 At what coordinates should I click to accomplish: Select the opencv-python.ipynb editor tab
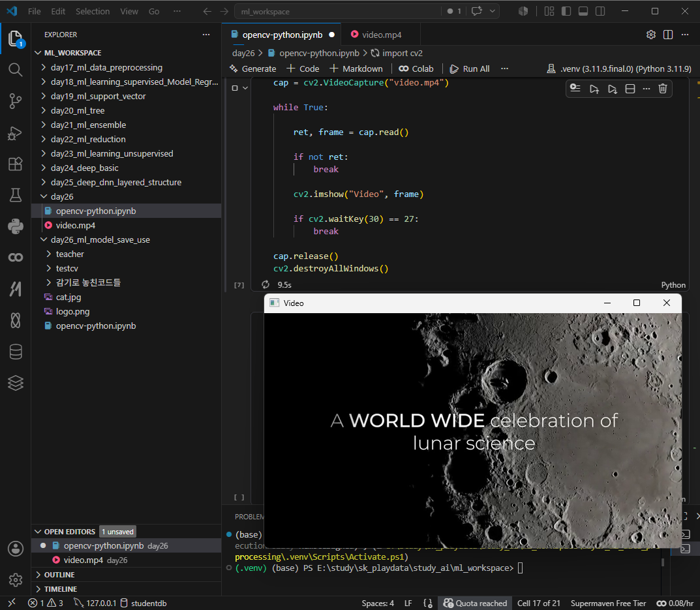click(x=282, y=35)
